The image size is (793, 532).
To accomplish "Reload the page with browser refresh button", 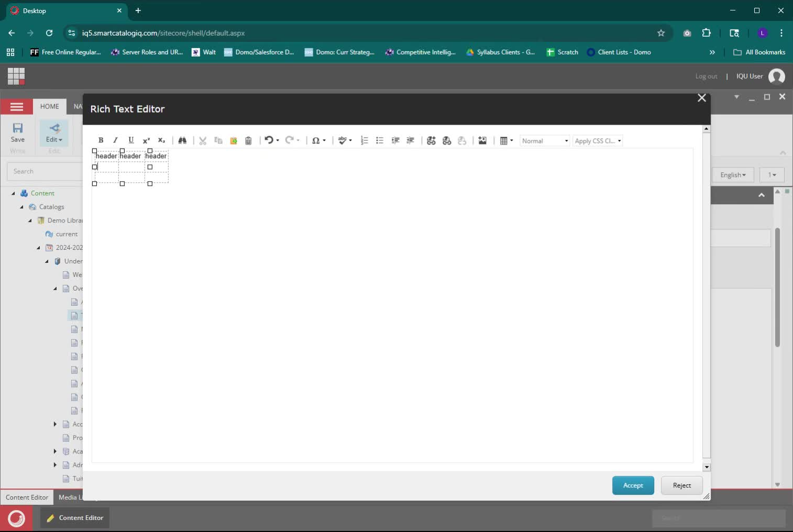I will tap(49, 33).
